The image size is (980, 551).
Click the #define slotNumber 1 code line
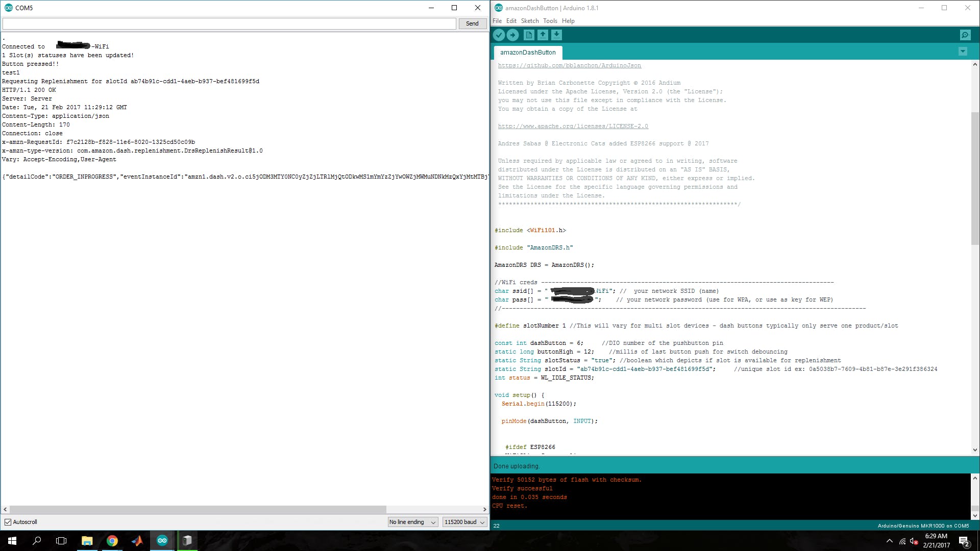coord(530,325)
